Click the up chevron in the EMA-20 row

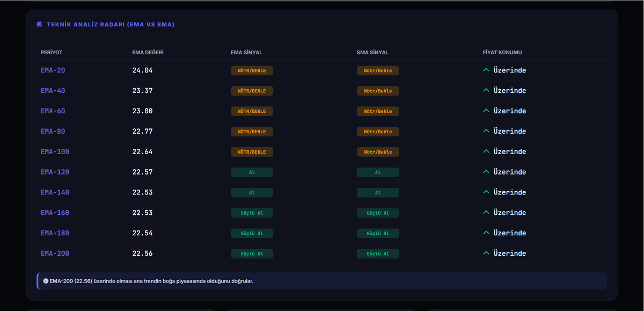coord(486,70)
